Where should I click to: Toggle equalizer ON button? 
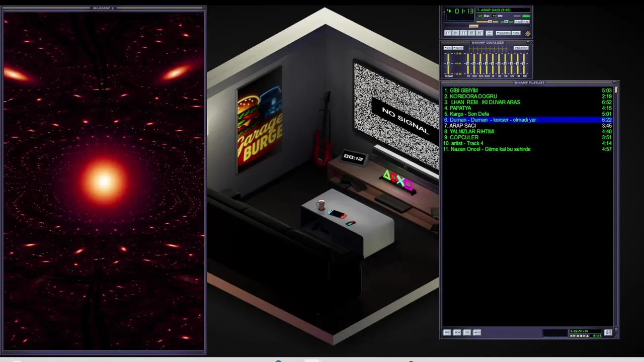click(448, 48)
